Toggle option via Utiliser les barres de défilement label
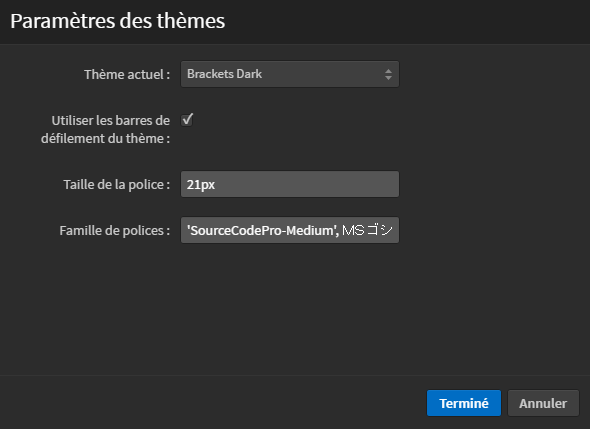Viewport: 590px width, 429px height. click(x=106, y=129)
